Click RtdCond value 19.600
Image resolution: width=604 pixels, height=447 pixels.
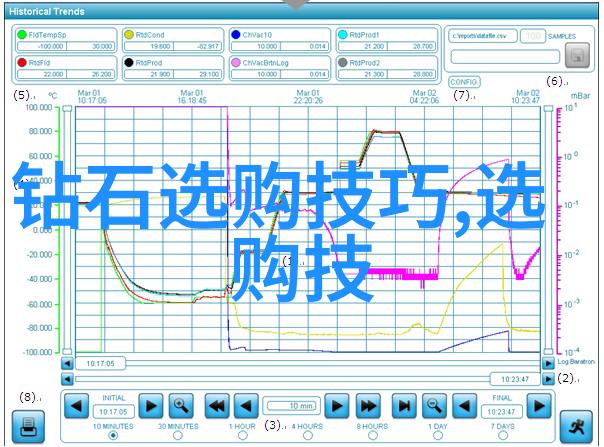click(x=149, y=46)
